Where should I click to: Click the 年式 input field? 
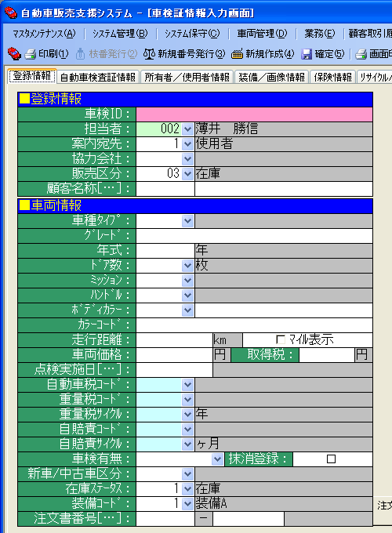coord(165,251)
